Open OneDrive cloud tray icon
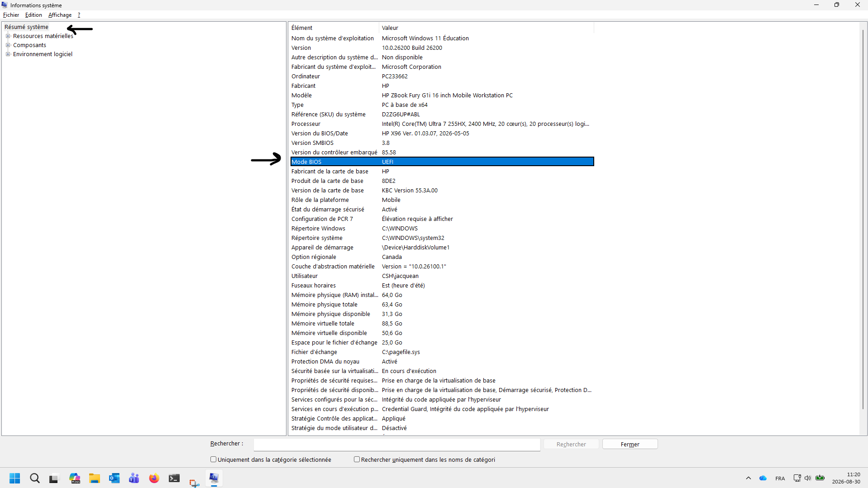 click(763, 478)
